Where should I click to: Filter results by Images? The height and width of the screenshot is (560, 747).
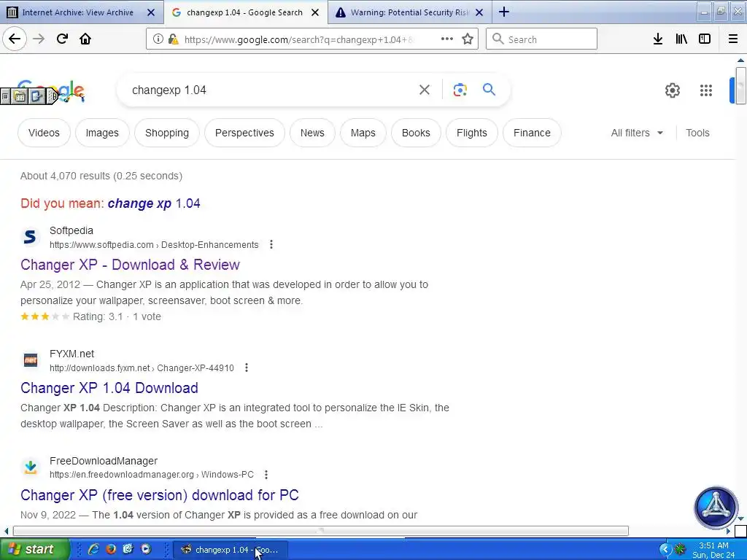(x=102, y=133)
